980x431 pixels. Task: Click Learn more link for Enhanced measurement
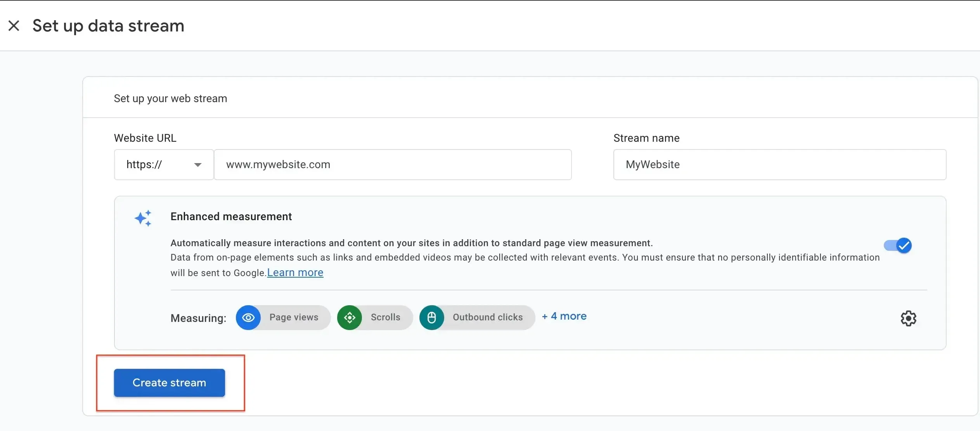[x=294, y=272]
